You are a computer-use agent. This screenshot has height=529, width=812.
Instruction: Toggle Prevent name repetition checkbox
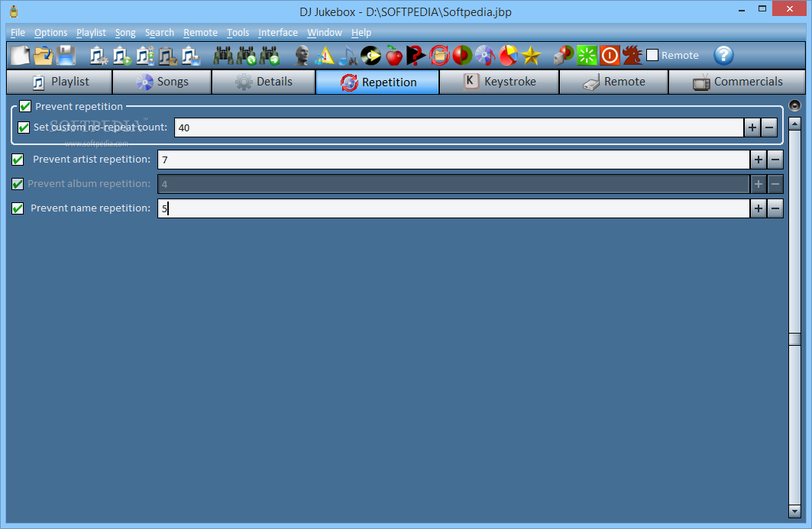(18, 208)
